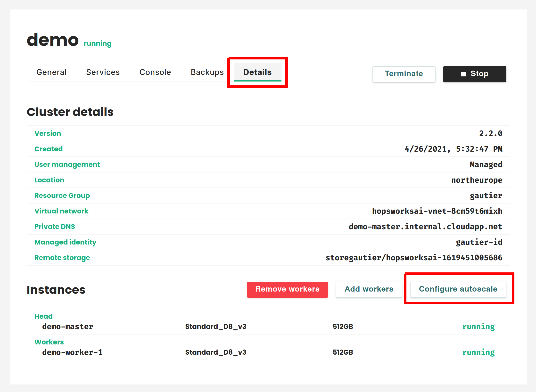536x392 pixels.
Task: Click Add workers button
Action: click(x=369, y=289)
